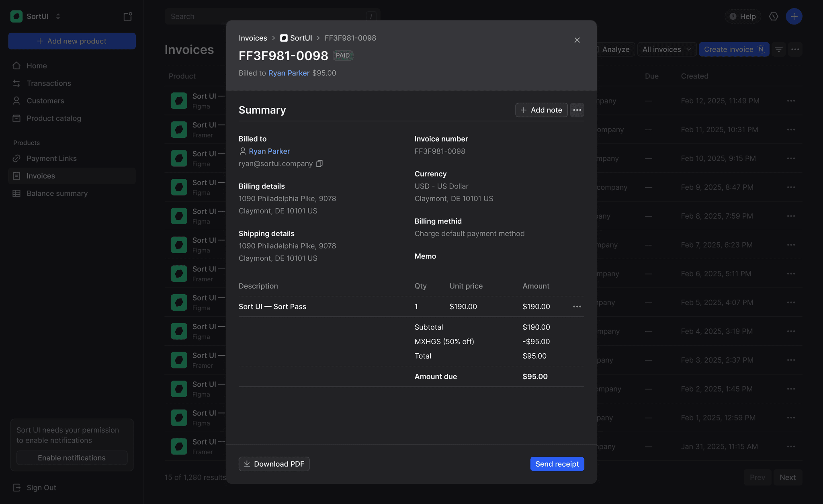Click the Sort UI — Sort Pass description
This screenshot has height=504, width=823.
click(x=272, y=307)
